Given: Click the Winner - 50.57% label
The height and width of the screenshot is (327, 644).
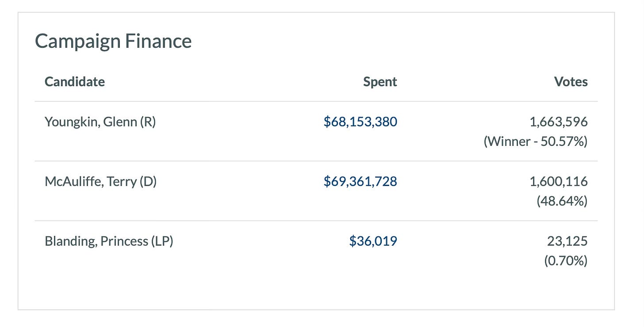Looking at the screenshot, I should click(x=535, y=142).
